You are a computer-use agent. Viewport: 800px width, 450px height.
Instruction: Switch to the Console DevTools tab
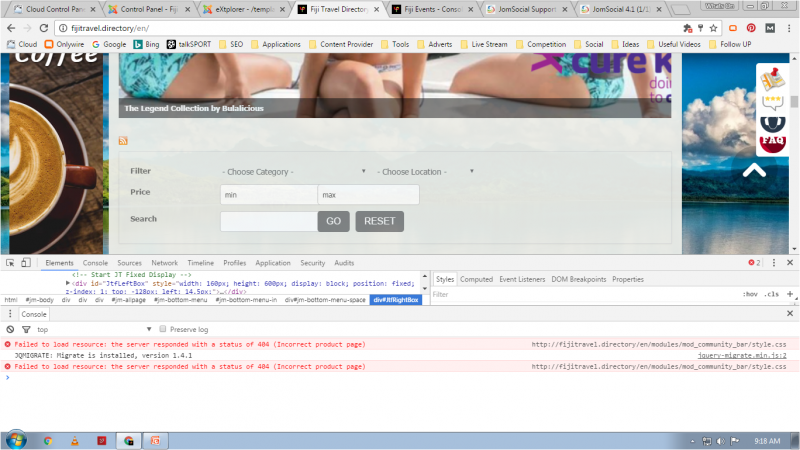[95, 263]
